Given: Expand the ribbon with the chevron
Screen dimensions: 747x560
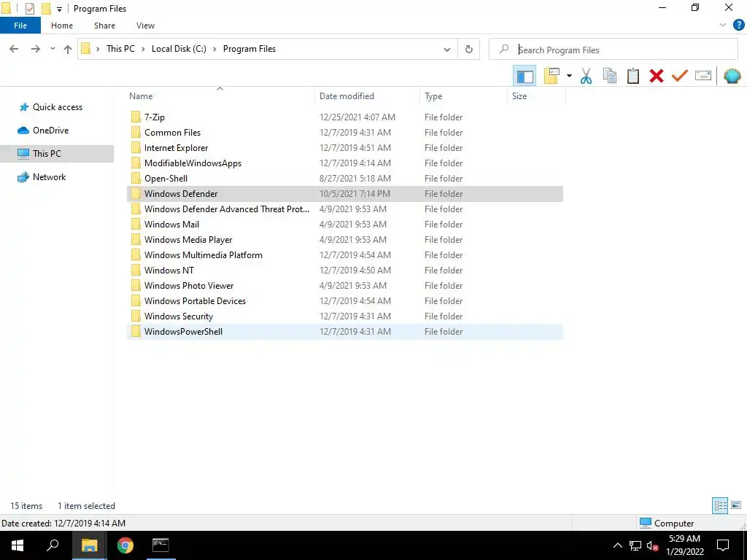Looking at the screenshot, I should 723,26.
